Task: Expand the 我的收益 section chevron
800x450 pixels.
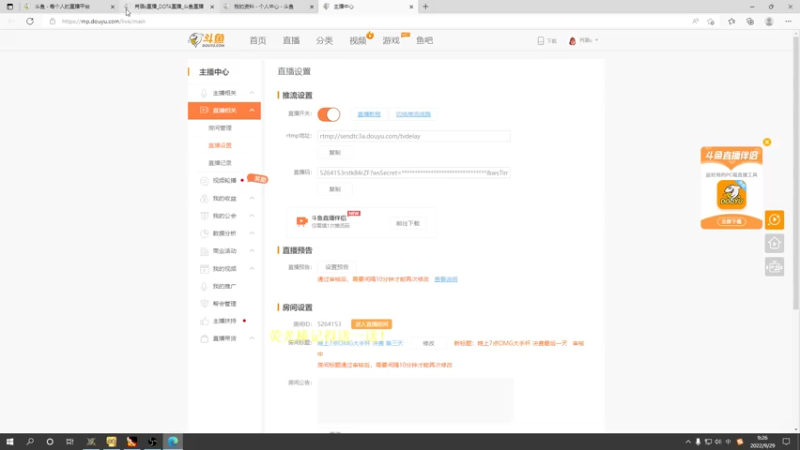Action: [252, 198]
